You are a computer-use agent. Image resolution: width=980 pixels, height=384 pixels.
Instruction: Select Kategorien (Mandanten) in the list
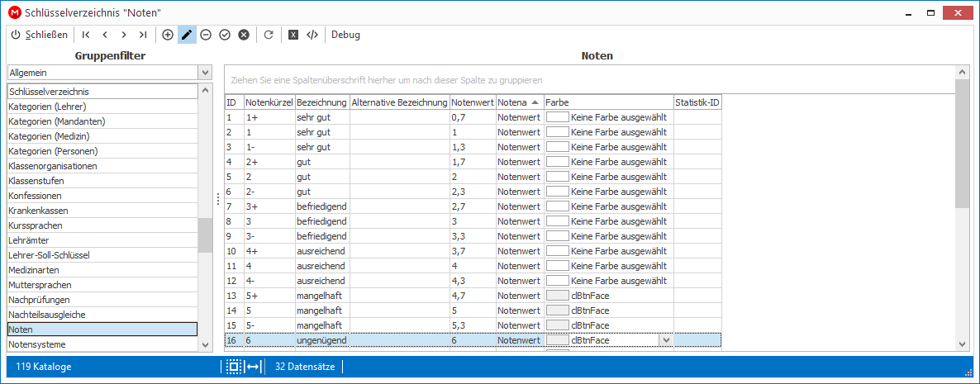[102, 121]
